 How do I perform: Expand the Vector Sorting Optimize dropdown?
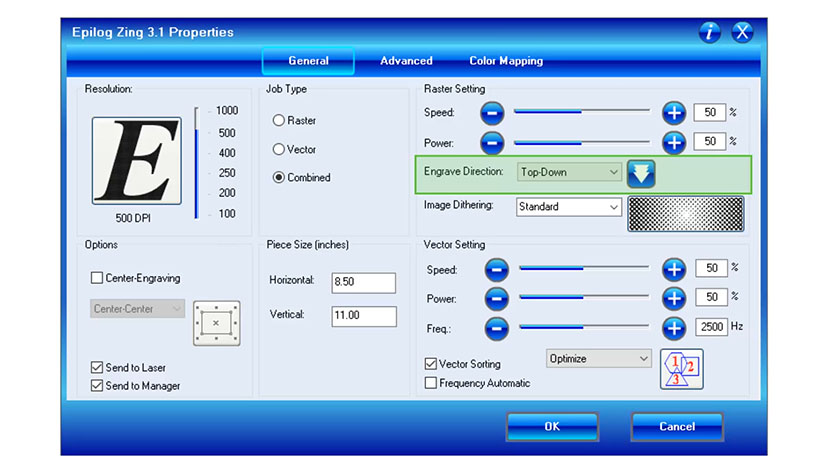(599, 358)
